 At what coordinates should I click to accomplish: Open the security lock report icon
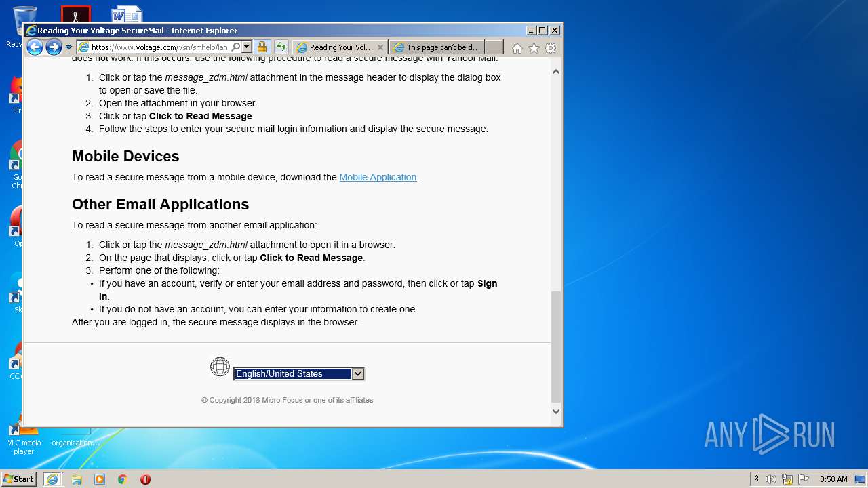[x=262, y=47]
